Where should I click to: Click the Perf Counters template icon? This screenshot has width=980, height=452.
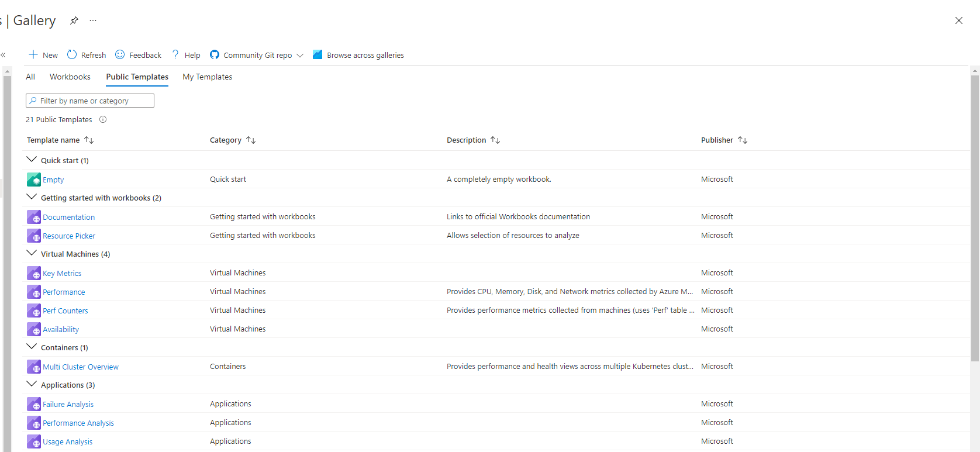click(34, 310)
